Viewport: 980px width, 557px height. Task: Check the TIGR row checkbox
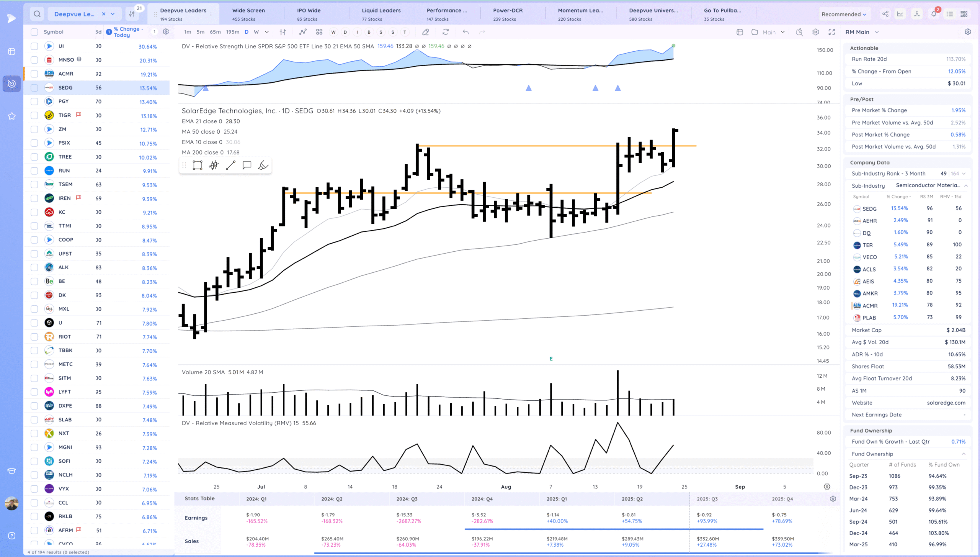click(34, 115)
